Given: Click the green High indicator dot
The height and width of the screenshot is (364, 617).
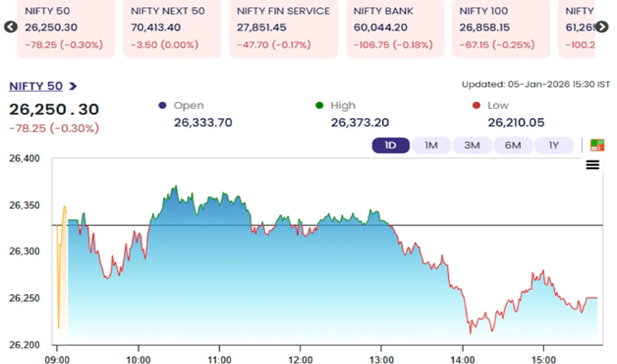Looking at the screenshot, I should [319, 105].
